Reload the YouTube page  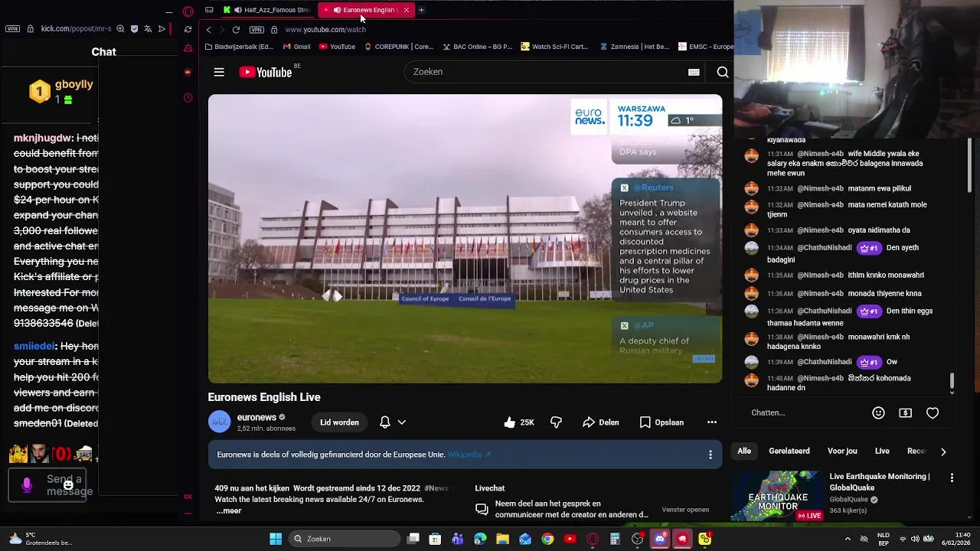pos(236,30)
